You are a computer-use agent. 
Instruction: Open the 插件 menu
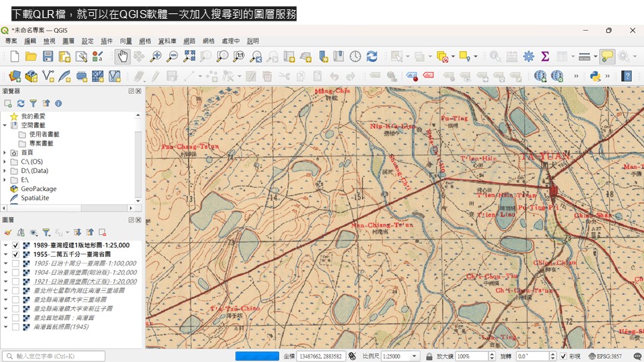pos(107,41)
